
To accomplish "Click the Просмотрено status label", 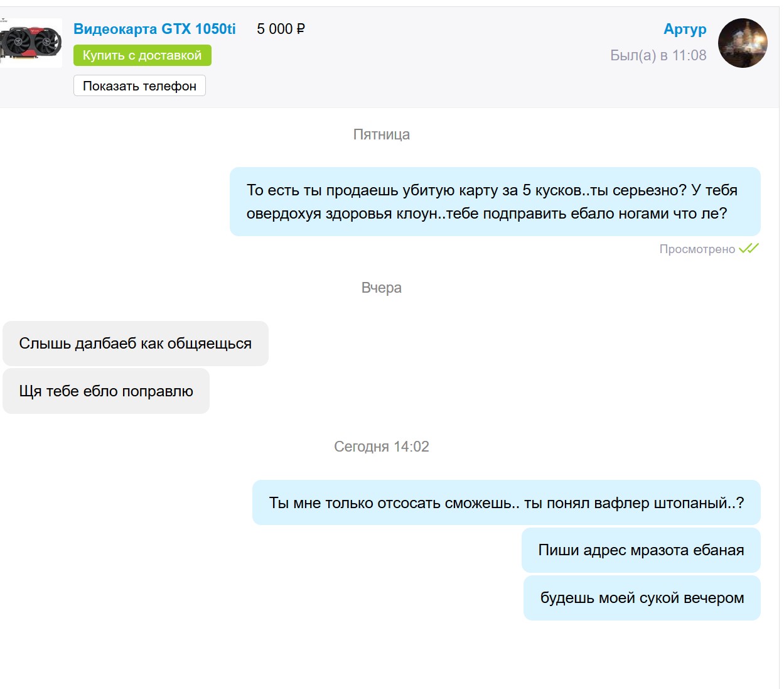I will point(697,249).
